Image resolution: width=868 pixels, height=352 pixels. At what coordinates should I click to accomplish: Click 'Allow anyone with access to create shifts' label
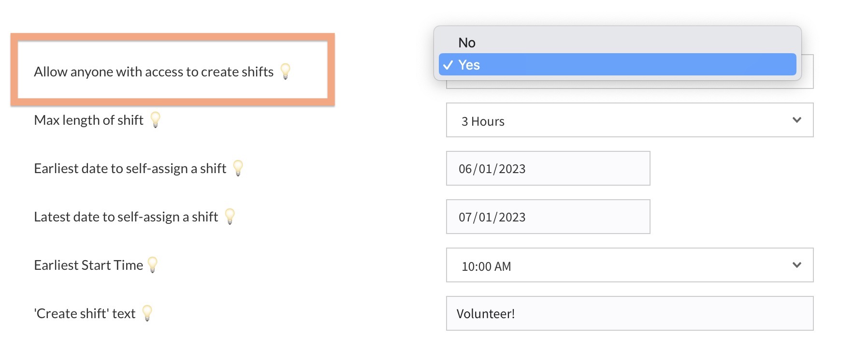(x=154, y=72)
